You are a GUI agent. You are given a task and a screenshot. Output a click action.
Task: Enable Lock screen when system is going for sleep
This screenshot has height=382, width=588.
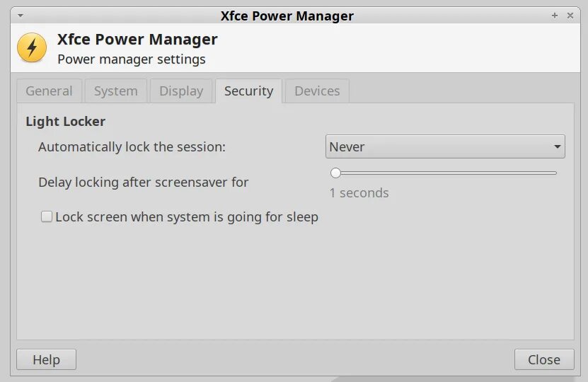47,217
